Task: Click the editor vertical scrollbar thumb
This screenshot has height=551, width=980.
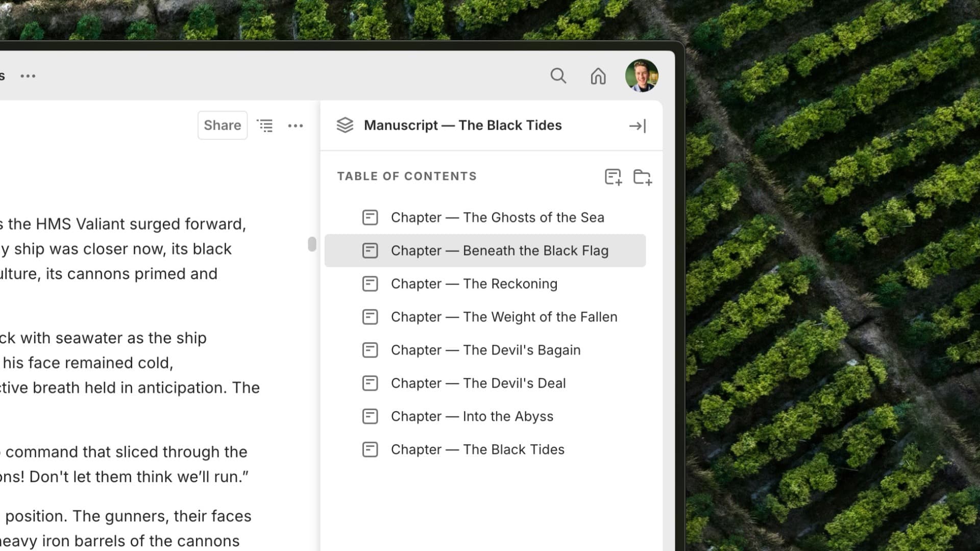Action: (312, 244)
